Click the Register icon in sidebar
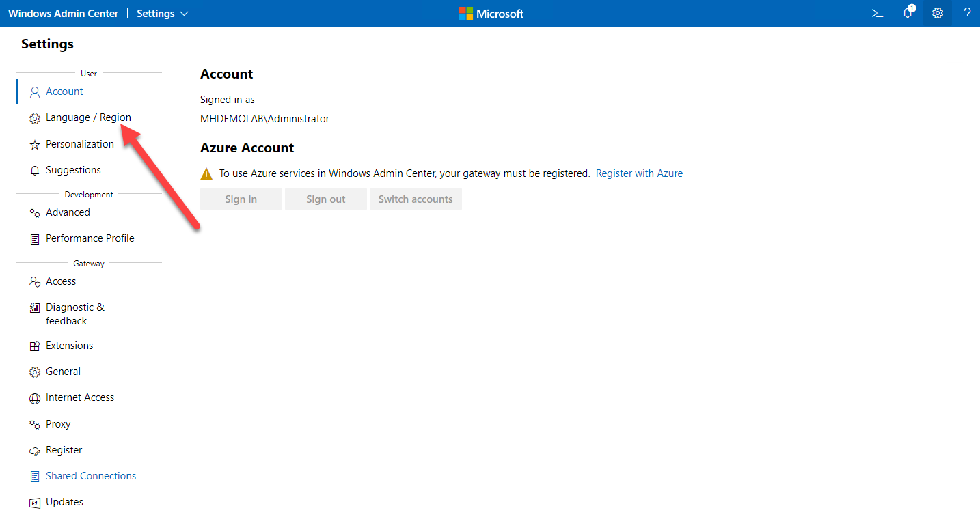 35,451
